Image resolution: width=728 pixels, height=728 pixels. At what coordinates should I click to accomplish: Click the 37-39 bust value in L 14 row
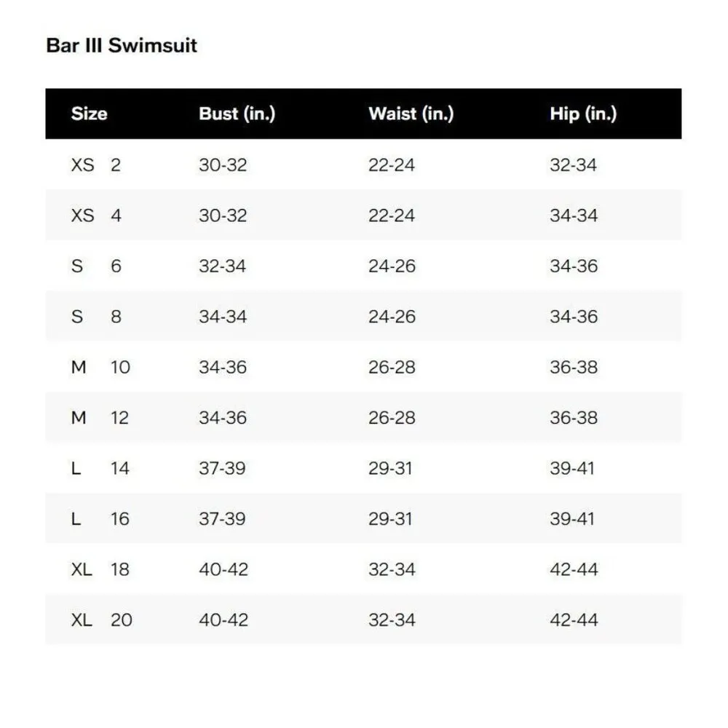222,468
